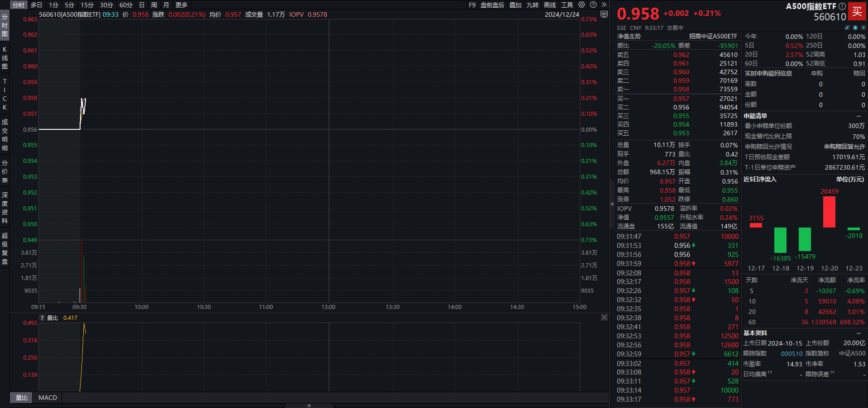
Task: Click the question mark beside 量比 label
Action: tap(42, 318)
